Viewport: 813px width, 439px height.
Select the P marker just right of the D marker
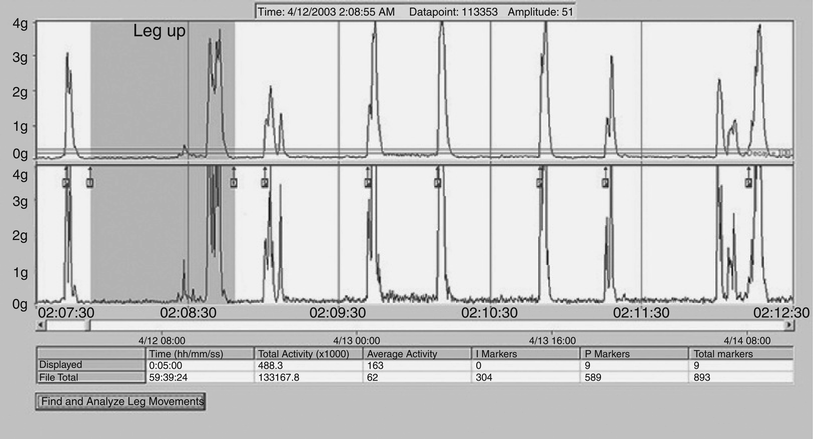coord(264,182)
